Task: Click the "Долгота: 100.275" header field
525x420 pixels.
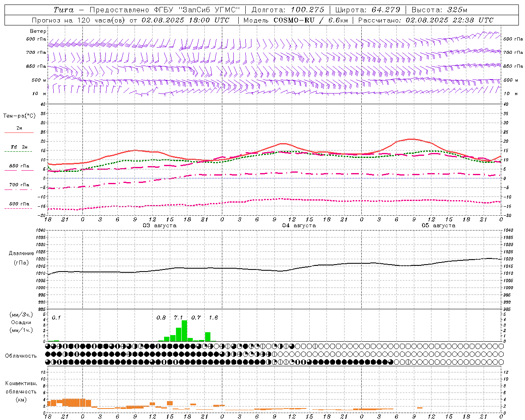Action: [288, 10]
